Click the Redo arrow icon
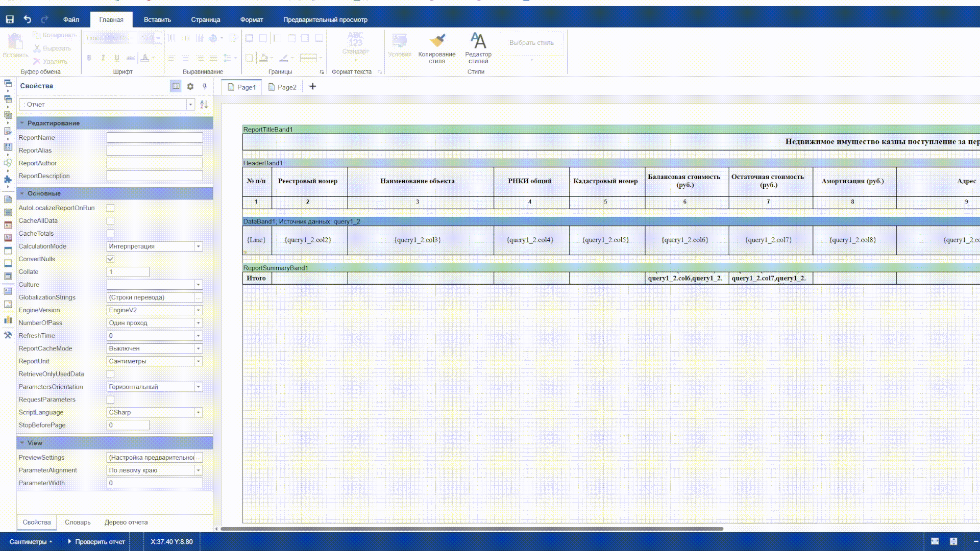 44,19
